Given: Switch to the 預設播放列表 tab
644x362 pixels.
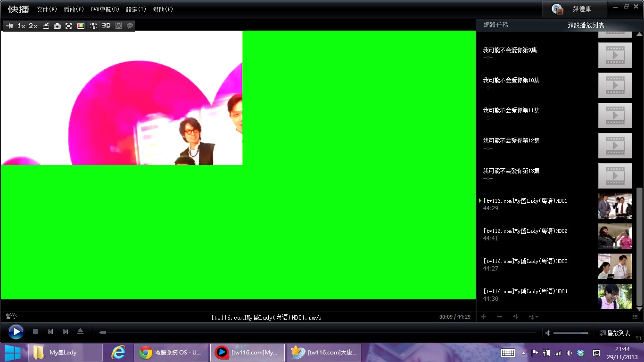Looking at the screenshot, I should (x=586, y=25).
